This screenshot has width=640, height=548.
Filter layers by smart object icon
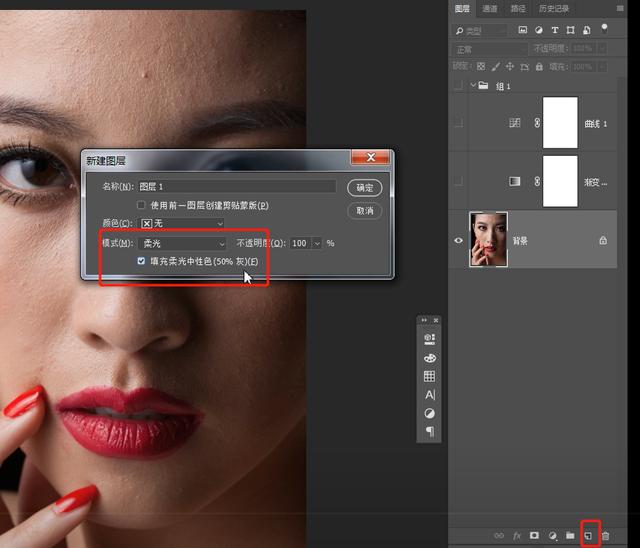coord(587,30)
